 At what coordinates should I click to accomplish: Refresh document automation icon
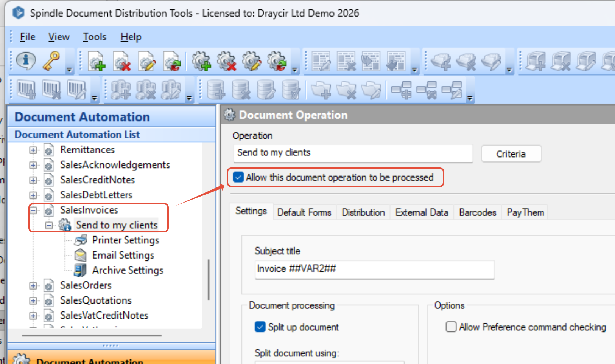pos(172,61)
